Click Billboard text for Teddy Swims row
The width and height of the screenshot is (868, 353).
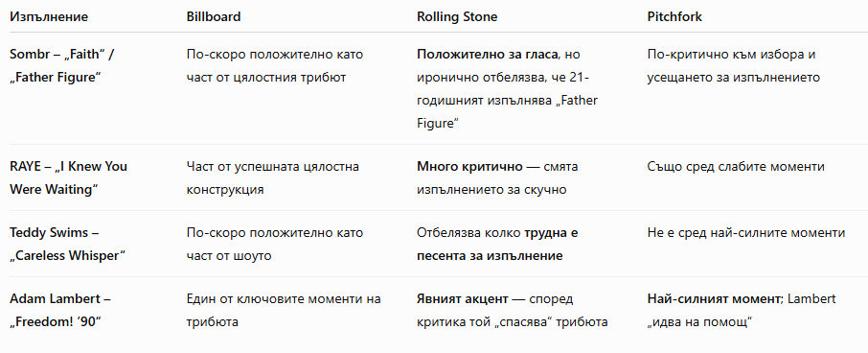point(275,245)
